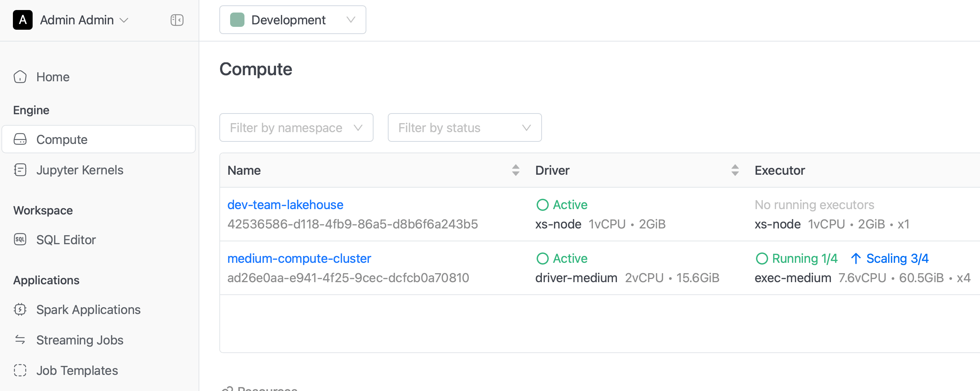
Task: Click the Spark Applications chip icon
Action: click(20, 309)
